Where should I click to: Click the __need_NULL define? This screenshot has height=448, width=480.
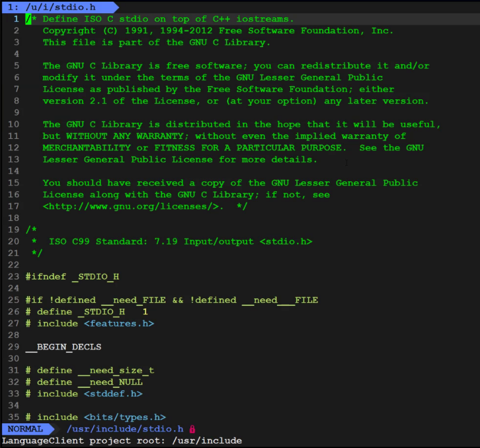pos(110,382)
